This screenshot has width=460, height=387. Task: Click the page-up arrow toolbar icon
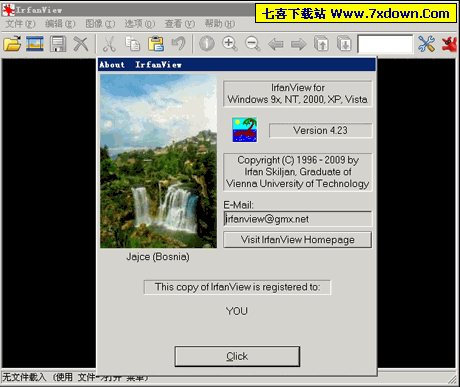(321, 44)
